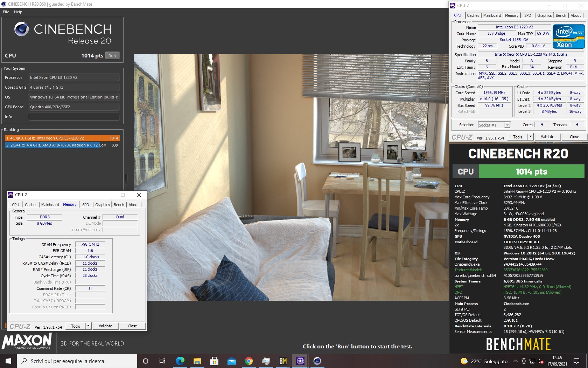Image resolution: width=588 pixels, height=368 pixels.
Task: Click the Intel Xeon logo in CPU-Z
Action: click(569, 36)
